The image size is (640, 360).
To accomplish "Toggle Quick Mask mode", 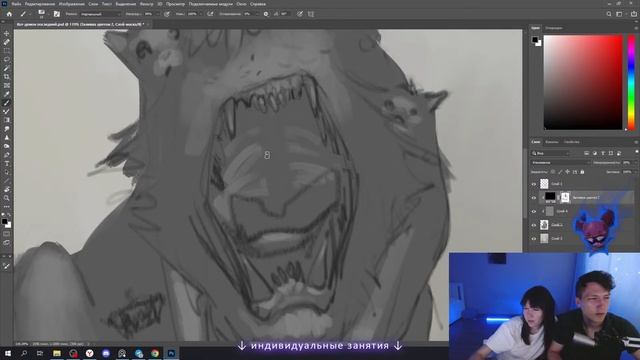I will point(7,234).
